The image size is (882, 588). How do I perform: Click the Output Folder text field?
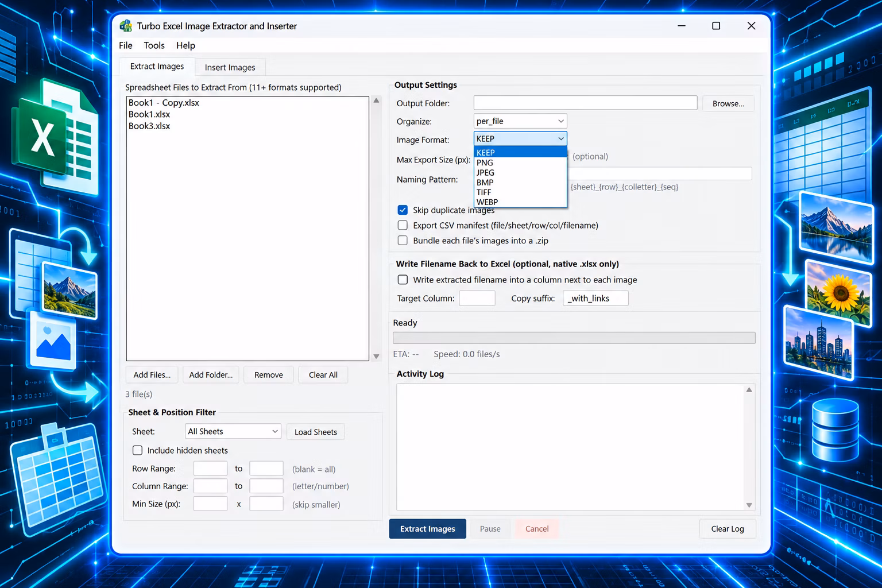[x=585, y=103]
